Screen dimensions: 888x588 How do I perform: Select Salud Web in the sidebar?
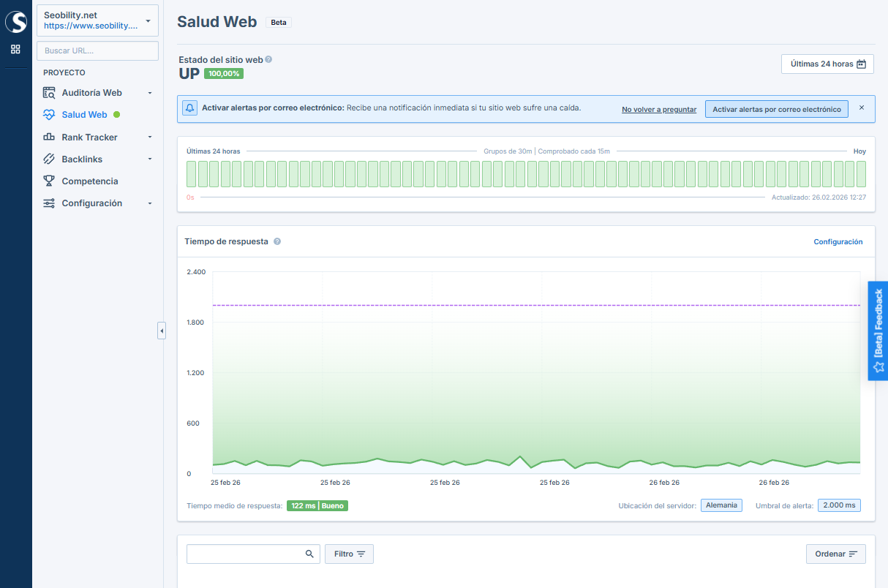click(x=84, y=115)
